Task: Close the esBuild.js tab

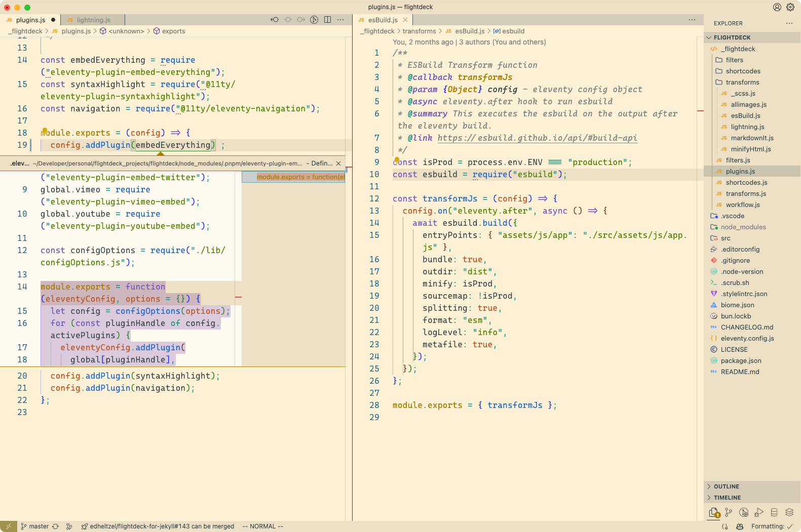Action: (405, 20)
